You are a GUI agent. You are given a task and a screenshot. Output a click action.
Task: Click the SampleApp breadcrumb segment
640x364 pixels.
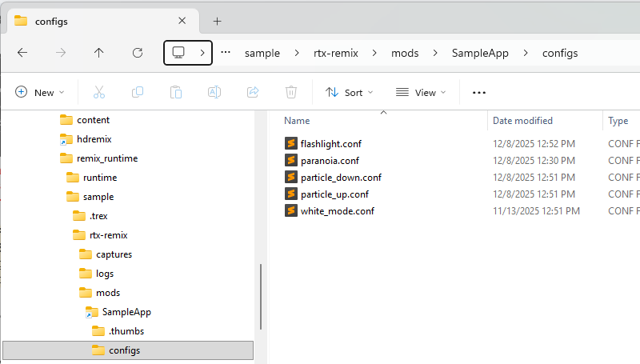coord(480,54)
